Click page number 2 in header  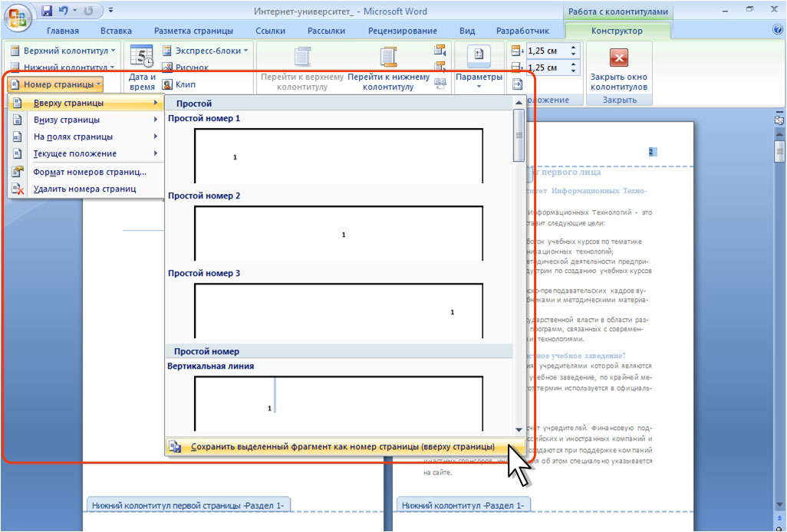(651, 152)
